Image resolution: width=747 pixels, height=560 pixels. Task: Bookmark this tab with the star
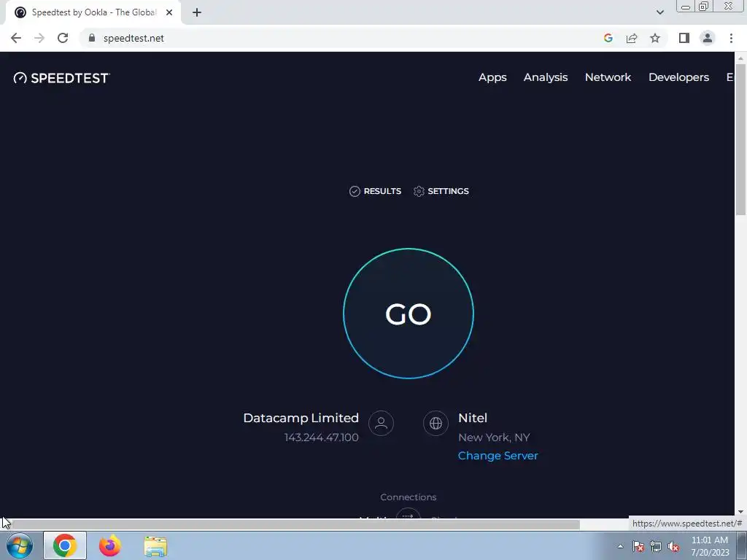pyautogui.click(x=655, y=38)
